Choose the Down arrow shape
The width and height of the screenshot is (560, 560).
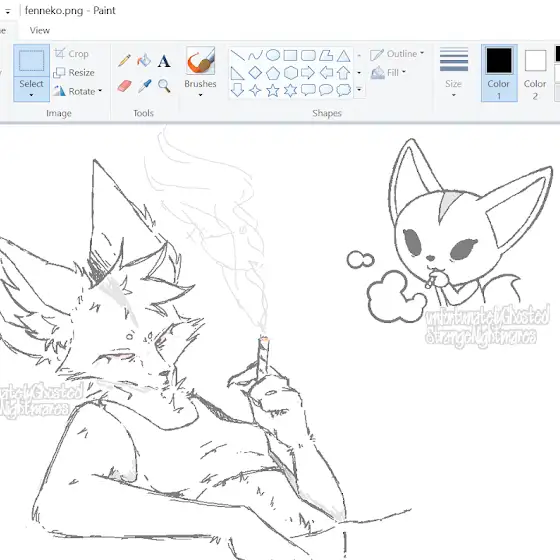[x=238, y=90]
